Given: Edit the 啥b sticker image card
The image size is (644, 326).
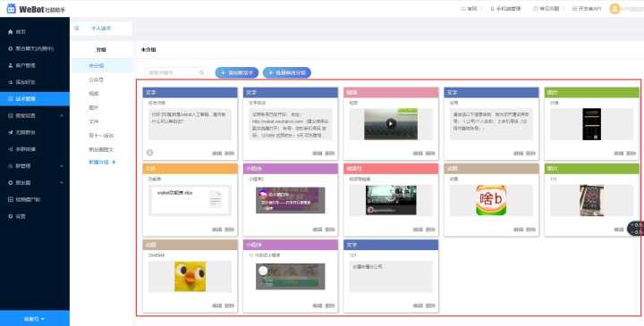Looking at the screenshot, I should (518, 230).
